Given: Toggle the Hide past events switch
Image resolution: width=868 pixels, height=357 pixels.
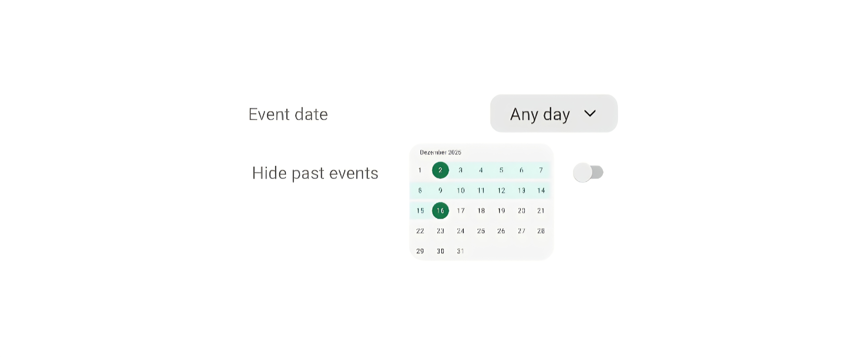Looking at the screenshot, I should pos(588,172).
